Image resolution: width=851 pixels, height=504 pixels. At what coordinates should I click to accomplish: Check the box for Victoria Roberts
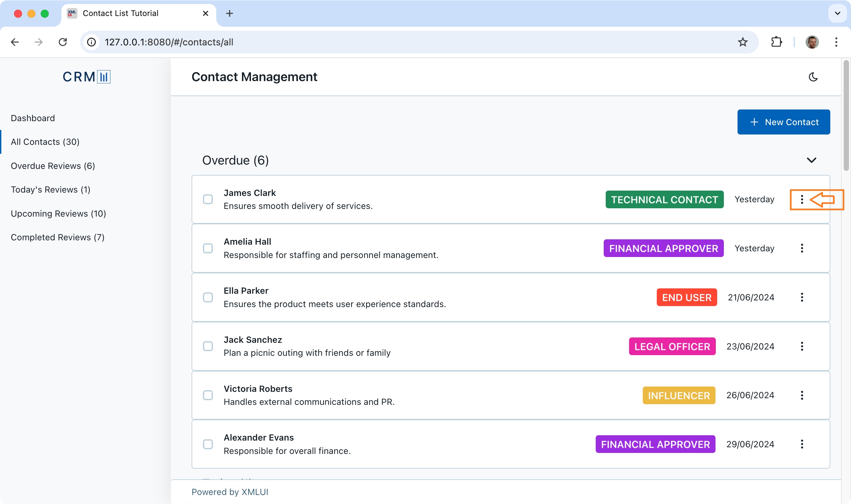[x=208, y=395]
